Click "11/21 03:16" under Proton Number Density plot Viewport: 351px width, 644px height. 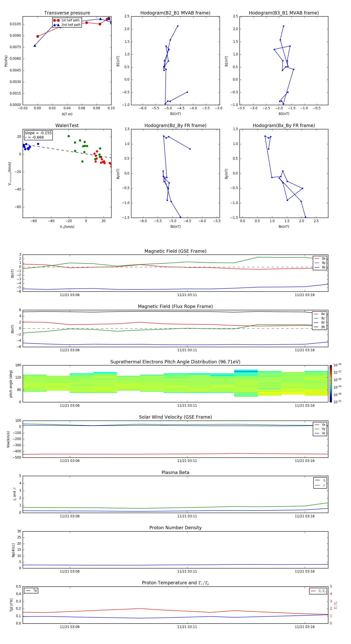click(305, 571)
